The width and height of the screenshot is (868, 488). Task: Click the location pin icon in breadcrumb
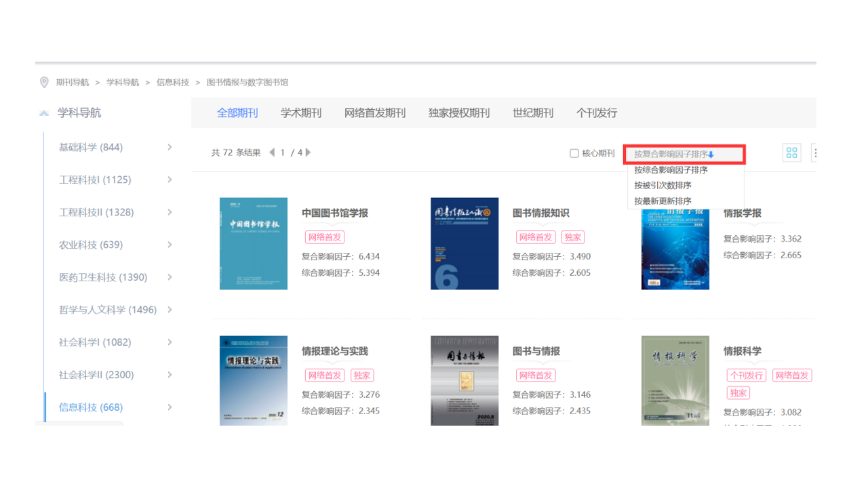click(44, 83)
